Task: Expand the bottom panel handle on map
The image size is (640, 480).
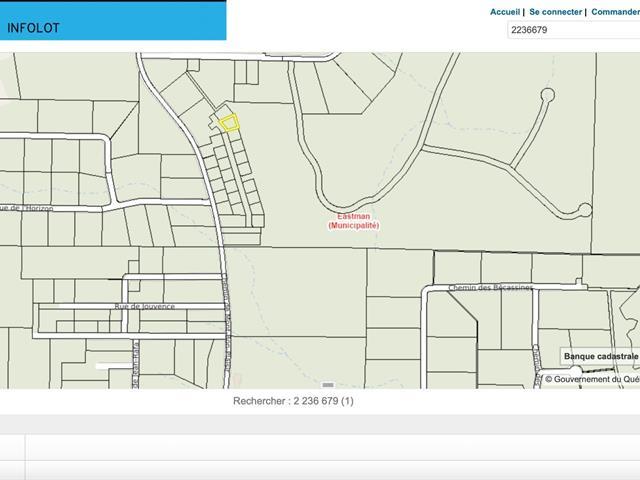Action: click(327, 384)
